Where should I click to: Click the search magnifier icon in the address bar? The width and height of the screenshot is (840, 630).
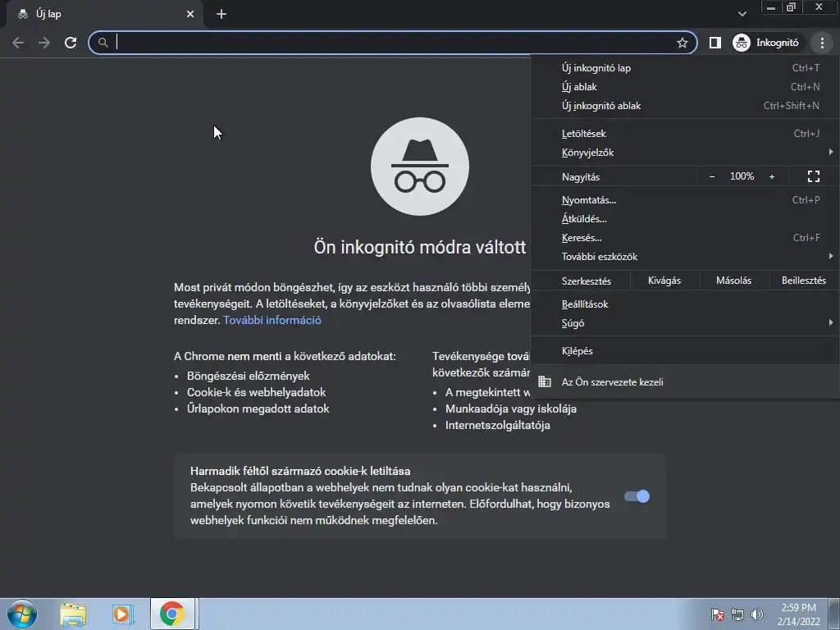(103, 43)
